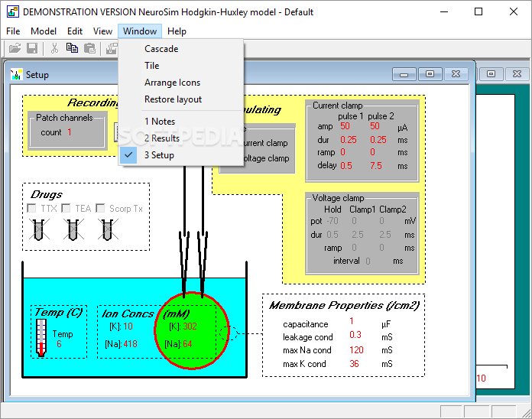The width and height of the screenshot is (532, 419).
Task: Close the background Results child window
Action: [x=517, y=74]
